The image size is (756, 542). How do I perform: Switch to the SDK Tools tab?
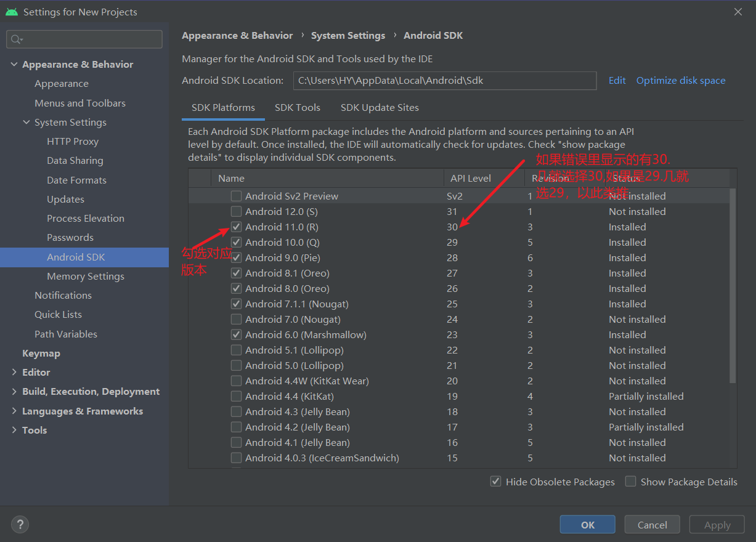click(x=298, y=107)
